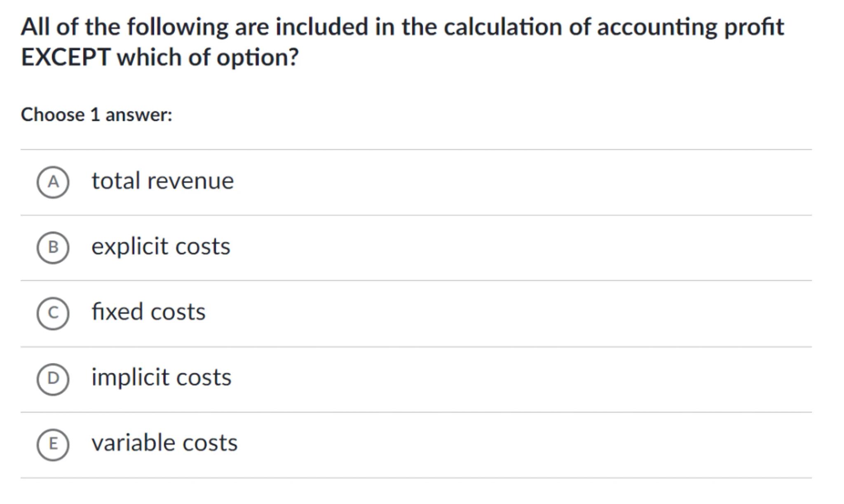
Task: Click the word "calculation" in the question
Action: pyautogui.click(x=503, y=27)
